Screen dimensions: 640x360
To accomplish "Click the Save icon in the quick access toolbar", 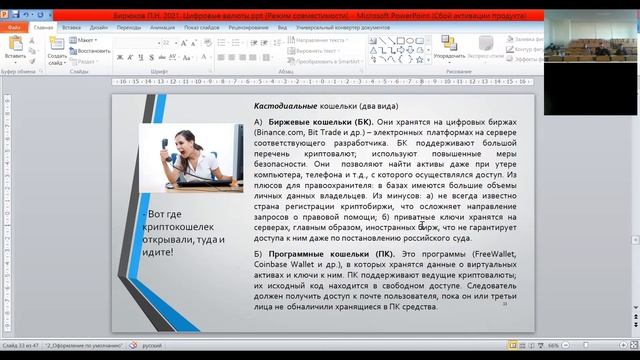I will point(16,14).
